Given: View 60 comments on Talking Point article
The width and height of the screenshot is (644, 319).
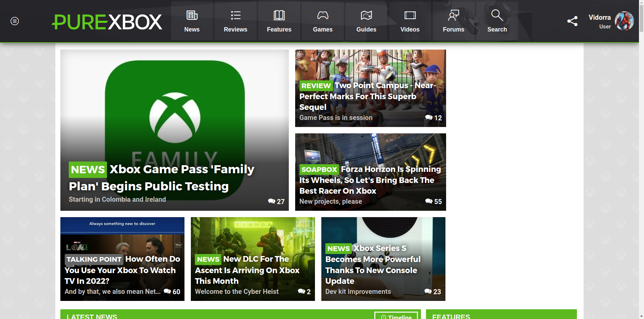Looking at the screenshot, I should tap(172, 292).
